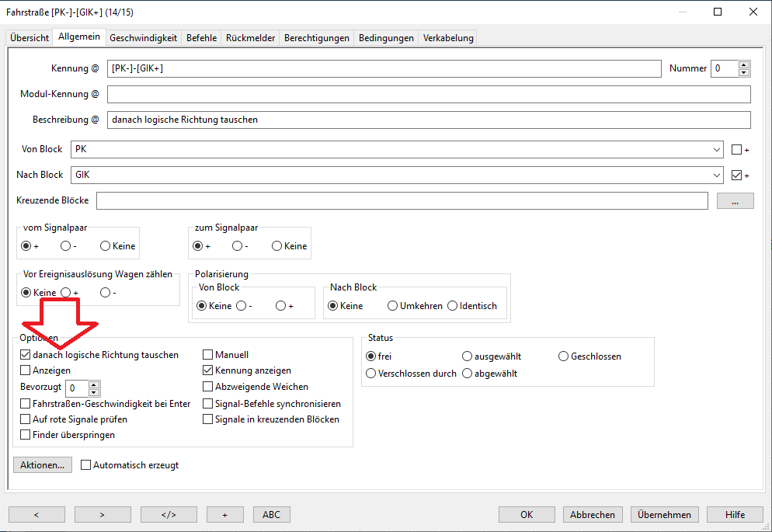Image resolution: width=772 pixels, height=532 pixels.
Task: Select 'Umkehren' radio under Nach Block
Action: click(x=393, y=306)
